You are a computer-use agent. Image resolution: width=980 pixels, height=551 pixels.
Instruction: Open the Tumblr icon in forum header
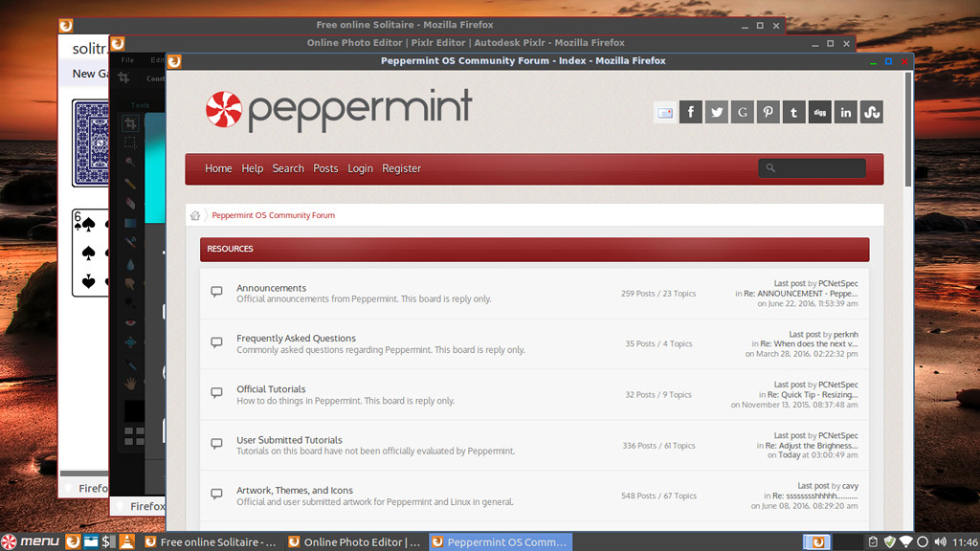click(793, 113)
